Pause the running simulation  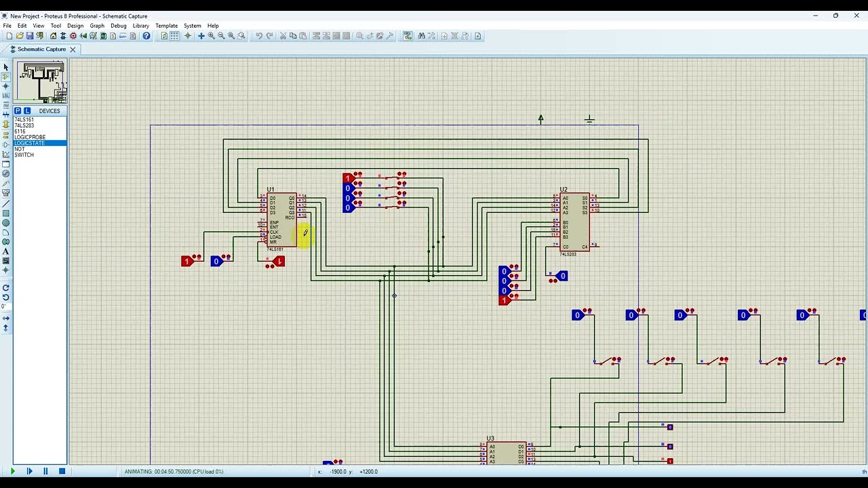point(45,471)
